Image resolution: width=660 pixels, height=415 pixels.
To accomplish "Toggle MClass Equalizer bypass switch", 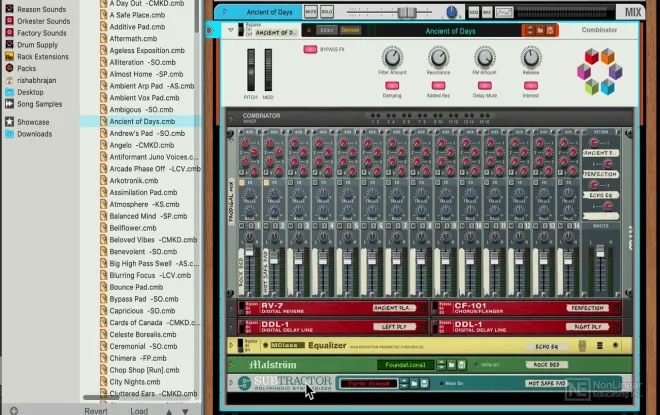I will coord(241,345).
